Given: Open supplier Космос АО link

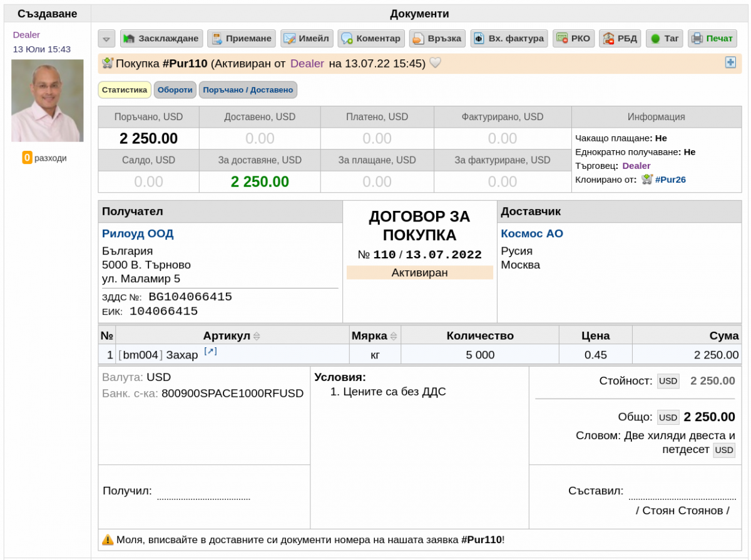Looking at the screenshot, I should pos(532,233).
